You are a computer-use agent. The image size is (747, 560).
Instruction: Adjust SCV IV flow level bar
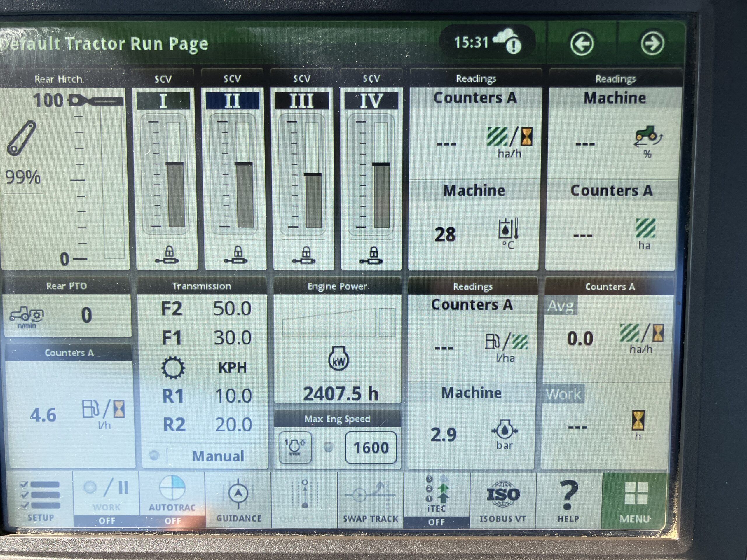[x=381, y=176]
